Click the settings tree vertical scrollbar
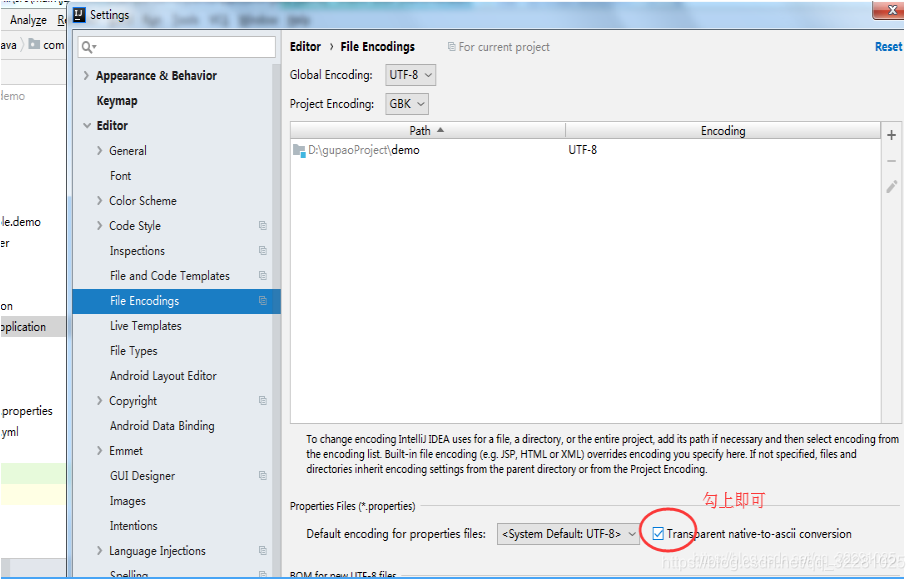This screenshot has height=581, width=915. (276, 321)
